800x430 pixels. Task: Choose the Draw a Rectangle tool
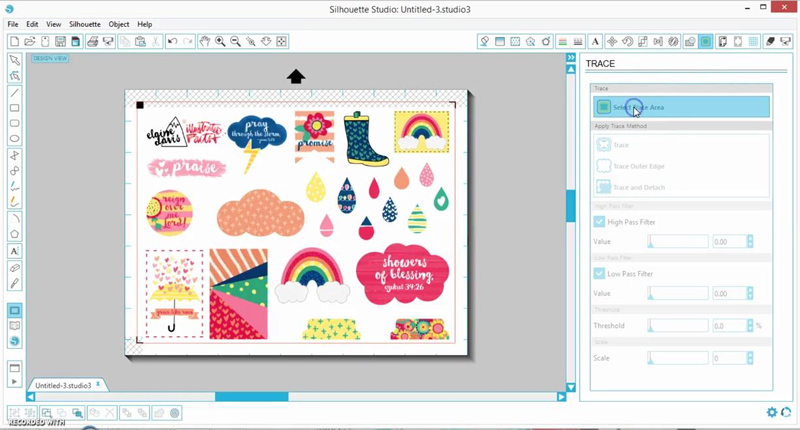tap(14, 108)
